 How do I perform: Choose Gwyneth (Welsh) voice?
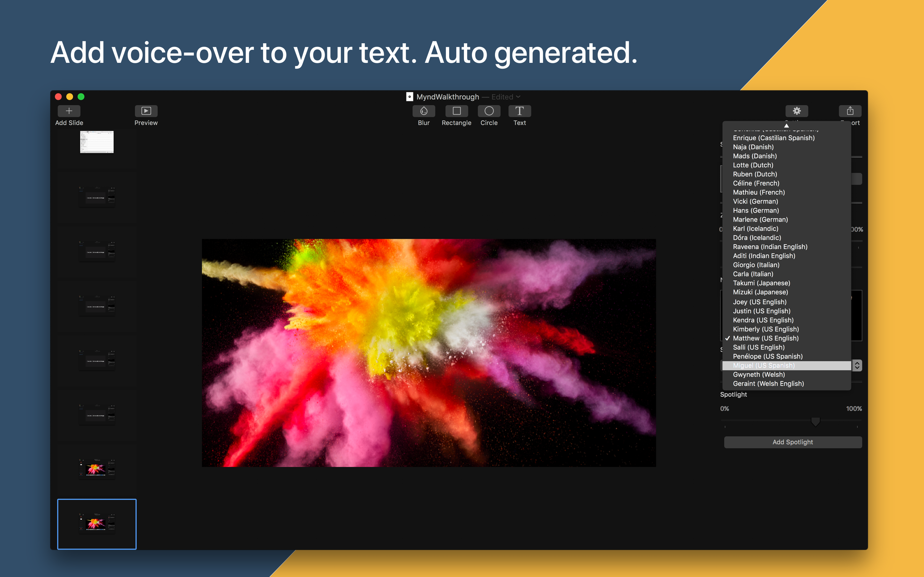click(759, 374)
